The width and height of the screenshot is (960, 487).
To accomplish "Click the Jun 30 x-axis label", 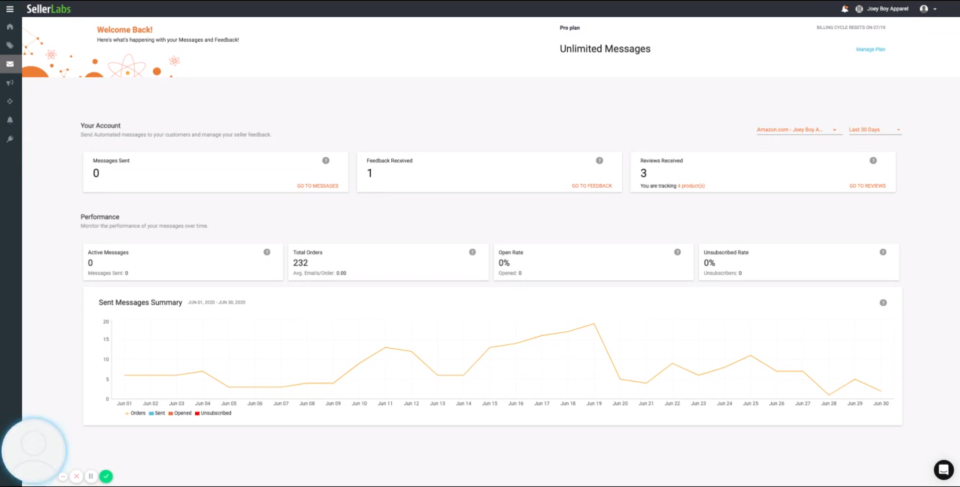I will coord(881,404).
